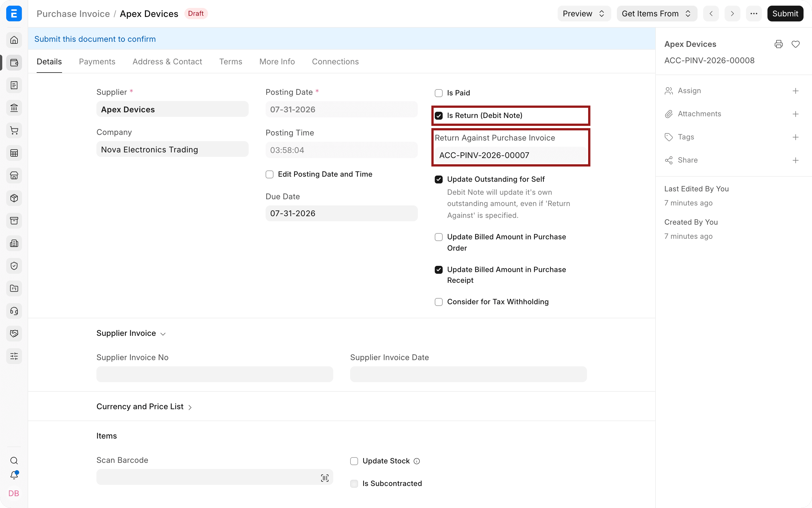Open the cube Stock icon in sidebar
Image resolution: width=812 pixels, height=508 pixels.
14,198
